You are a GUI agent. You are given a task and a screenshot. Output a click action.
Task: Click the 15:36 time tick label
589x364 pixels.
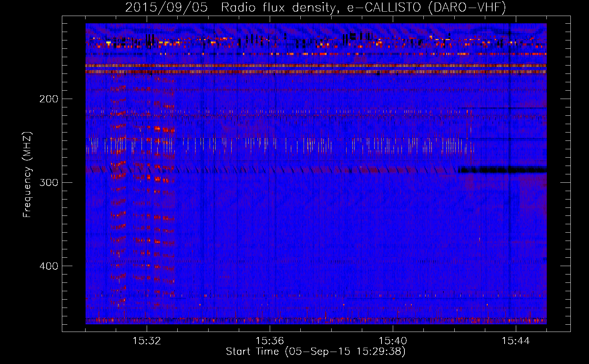(270, 341)
